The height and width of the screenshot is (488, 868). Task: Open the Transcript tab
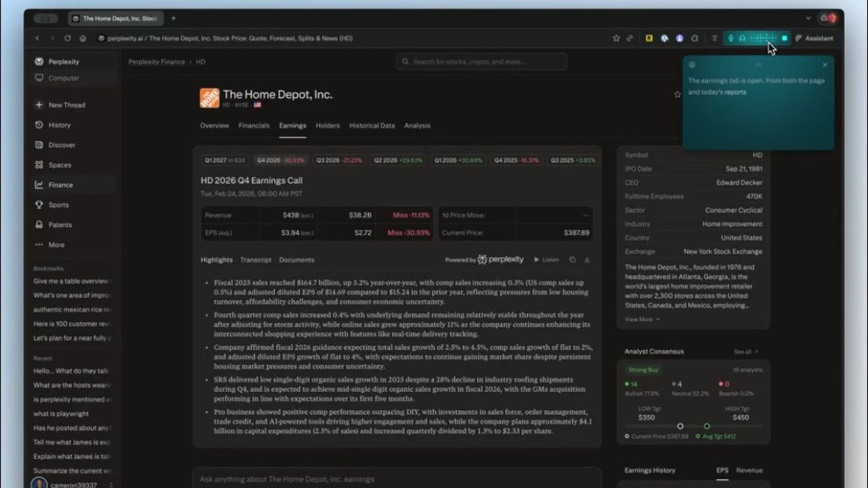point(256,260)
